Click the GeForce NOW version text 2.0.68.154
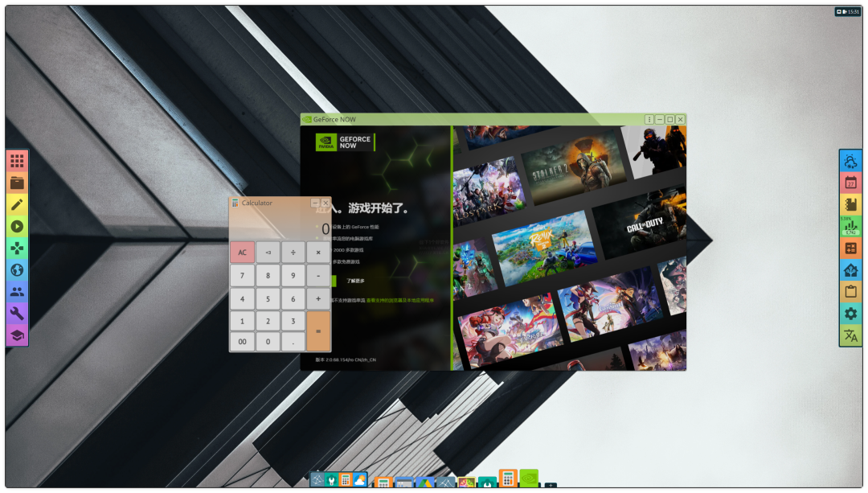868x493 pixels. (346, 359)
